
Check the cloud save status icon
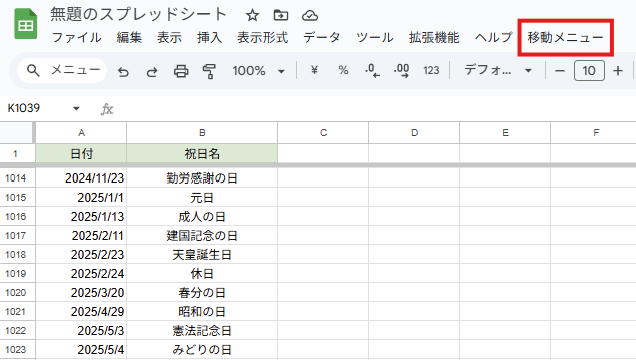point(310,16)
